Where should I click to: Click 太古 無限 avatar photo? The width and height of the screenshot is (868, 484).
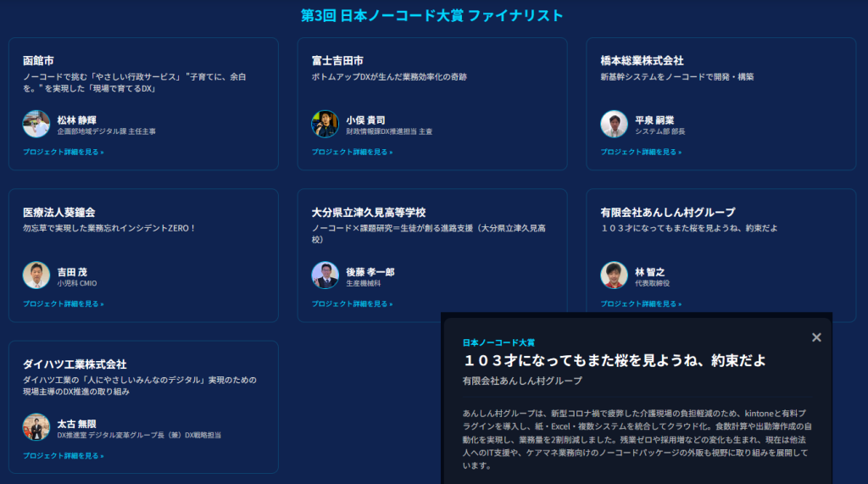[x=36, y=427]
